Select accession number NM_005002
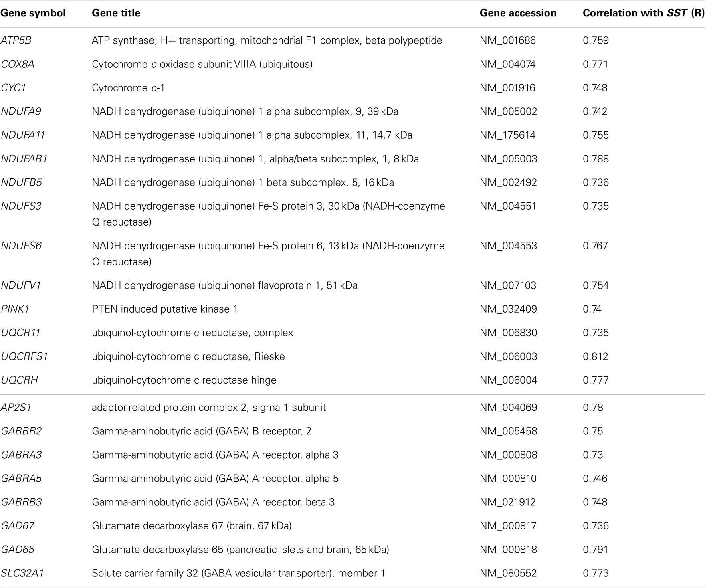The height and width of the screenshot is (588, 705). click(x=508, y=111)
